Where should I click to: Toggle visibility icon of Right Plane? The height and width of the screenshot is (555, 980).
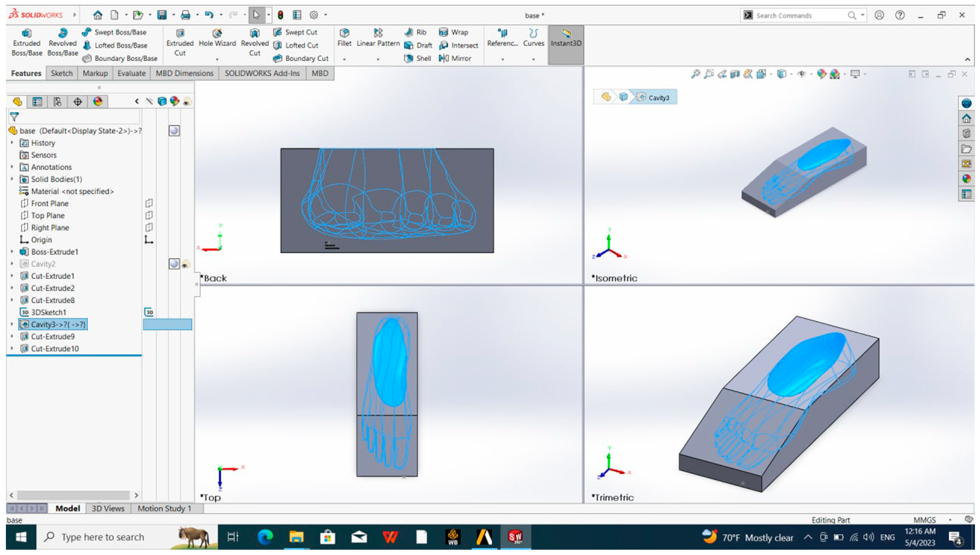(149, 228)
